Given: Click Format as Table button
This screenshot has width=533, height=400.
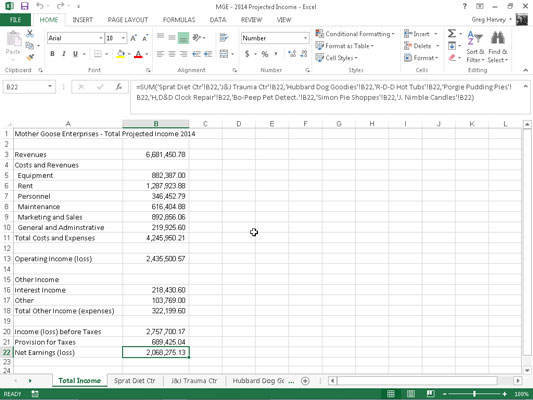Looking at the screenshot, I should point(344,46).
